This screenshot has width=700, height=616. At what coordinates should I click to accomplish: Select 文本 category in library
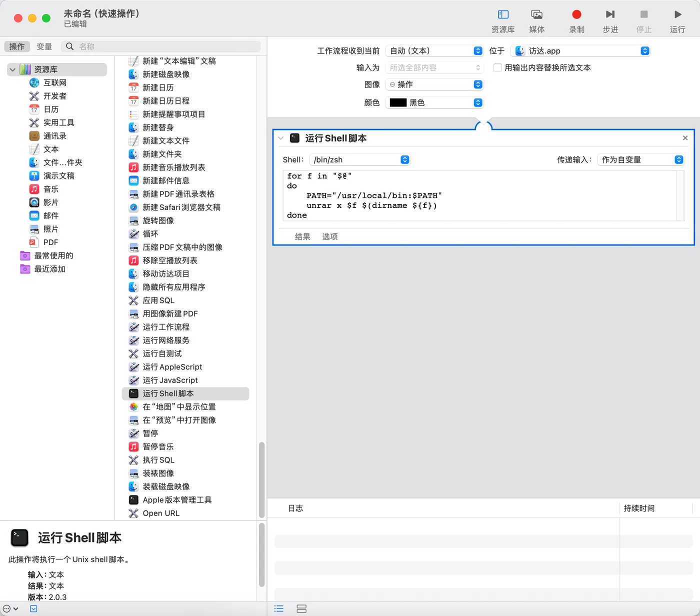click(51, 149)
